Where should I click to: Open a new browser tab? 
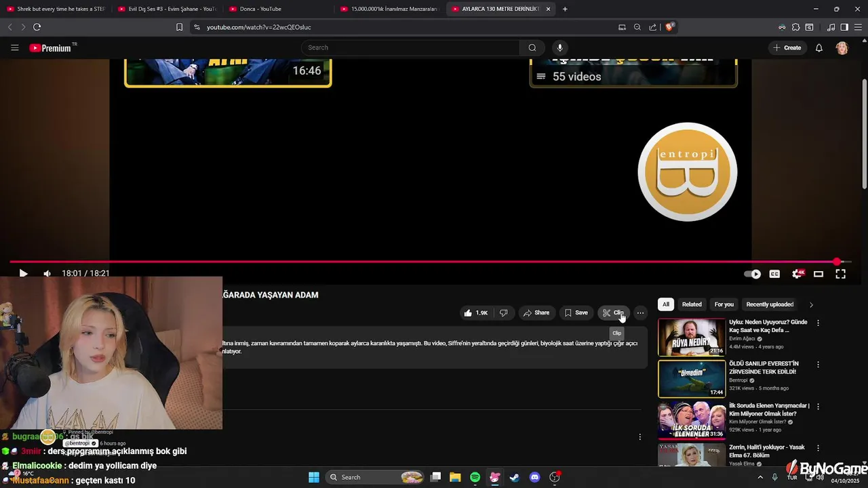pos(565,9)
